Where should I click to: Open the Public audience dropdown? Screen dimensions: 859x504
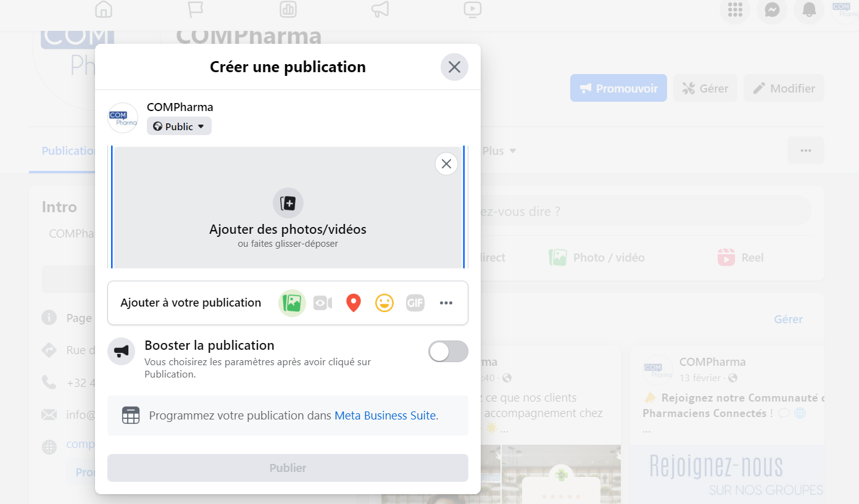179,126
